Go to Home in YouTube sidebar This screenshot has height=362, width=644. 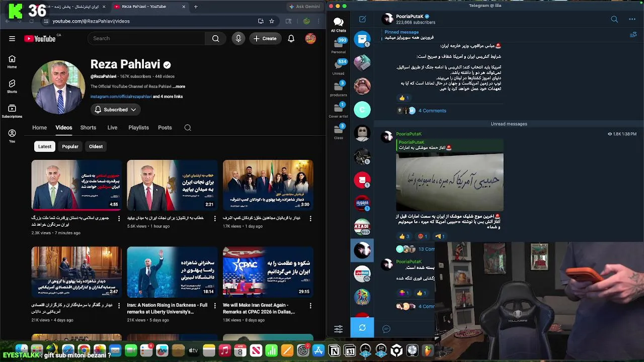(x=12, y=62)
